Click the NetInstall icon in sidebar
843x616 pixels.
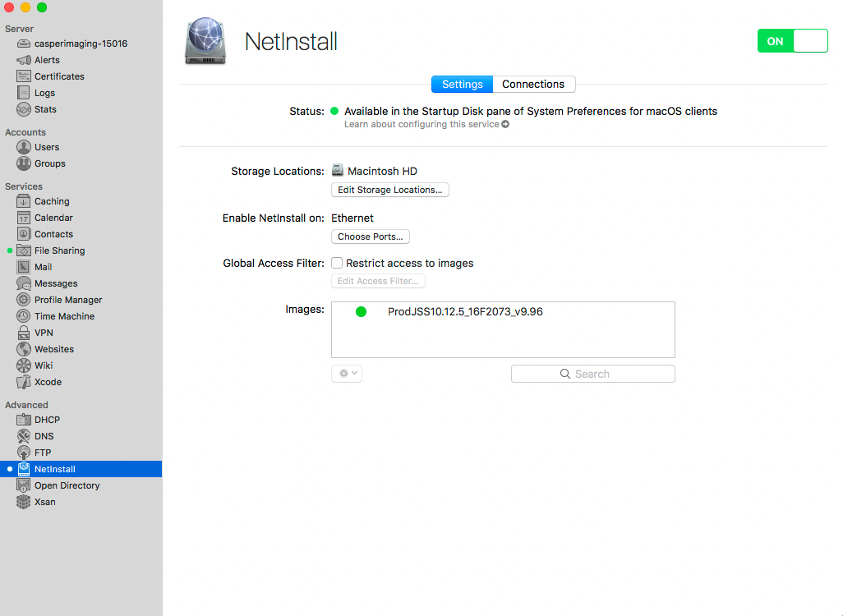coord(24,469)
